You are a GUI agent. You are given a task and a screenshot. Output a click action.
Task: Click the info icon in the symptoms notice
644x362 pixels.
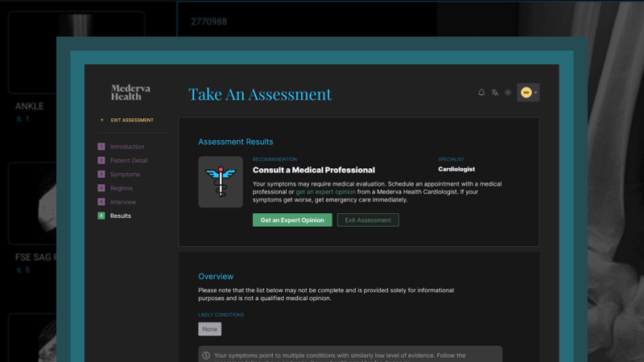206,355
